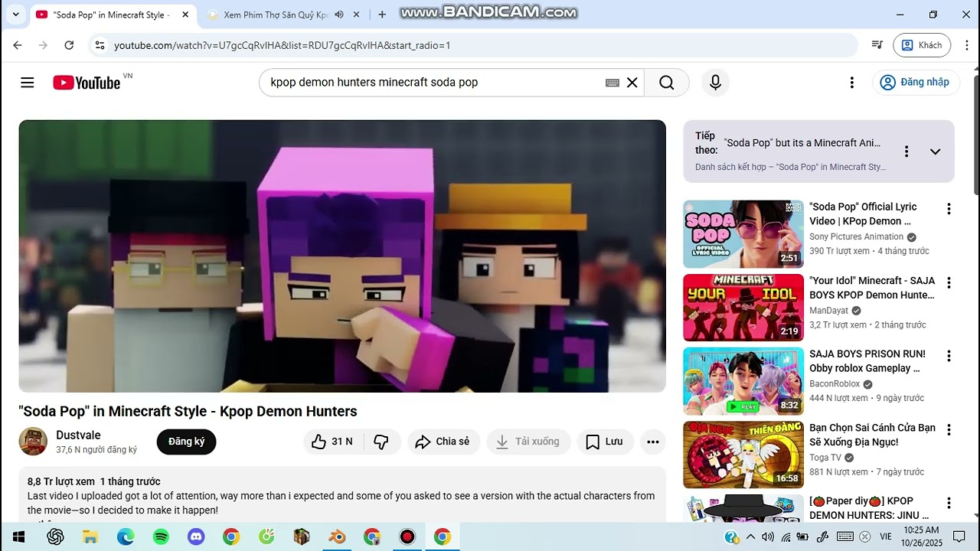Open Bandicam recorder from the taskbar

(407, 536)
